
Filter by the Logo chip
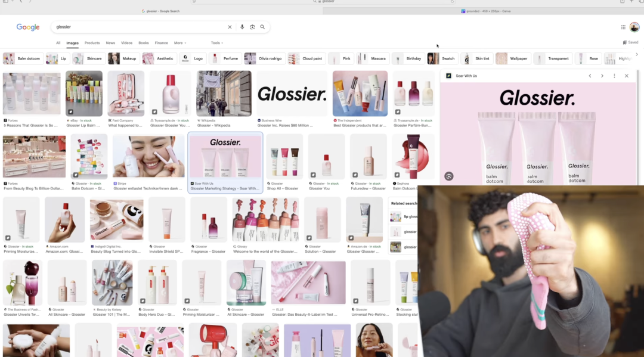(x=193, y=58)
